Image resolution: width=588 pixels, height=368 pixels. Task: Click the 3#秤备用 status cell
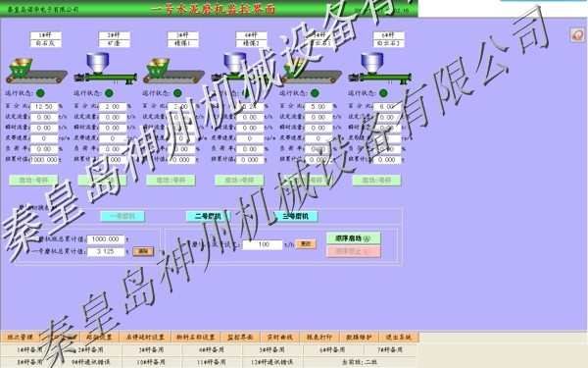click(152, 350)
